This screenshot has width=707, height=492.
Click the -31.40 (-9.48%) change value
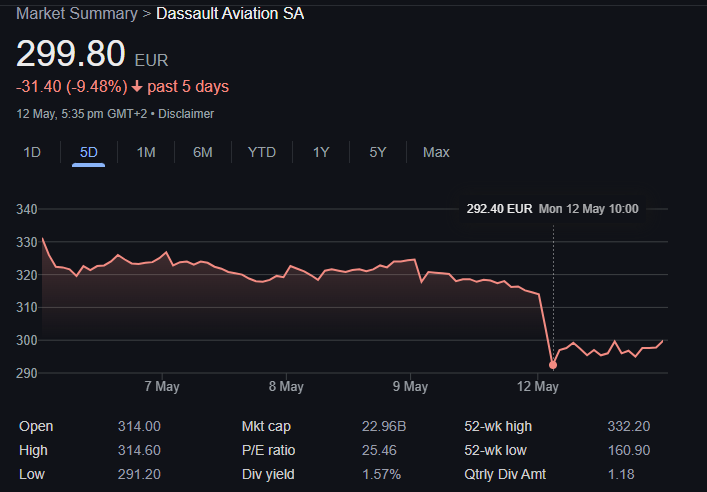[72, 87]
